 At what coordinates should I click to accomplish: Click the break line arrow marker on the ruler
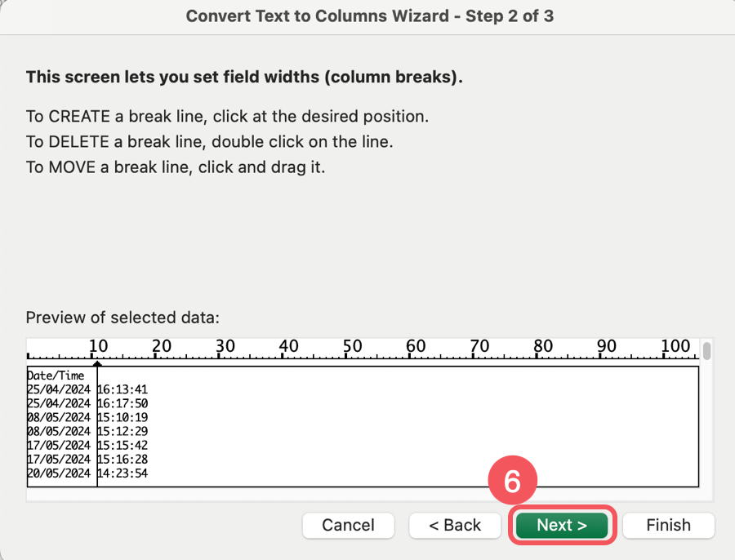coord(97,362)
